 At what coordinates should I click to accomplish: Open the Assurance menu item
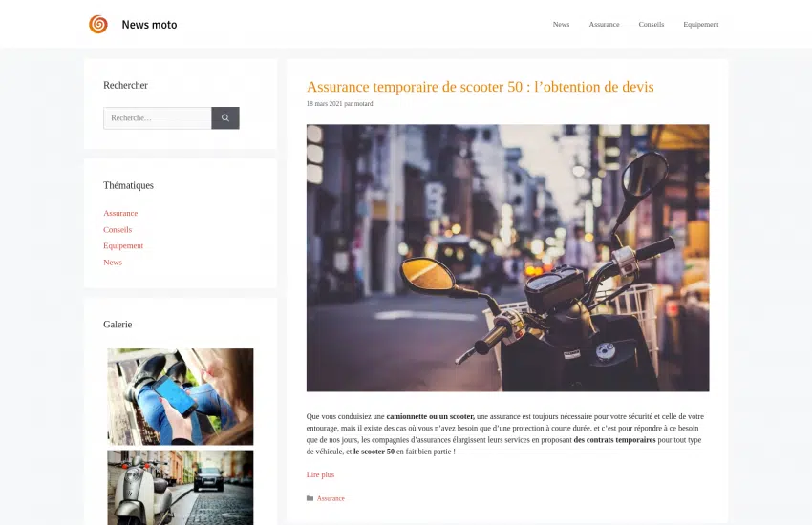click(604, 24)
